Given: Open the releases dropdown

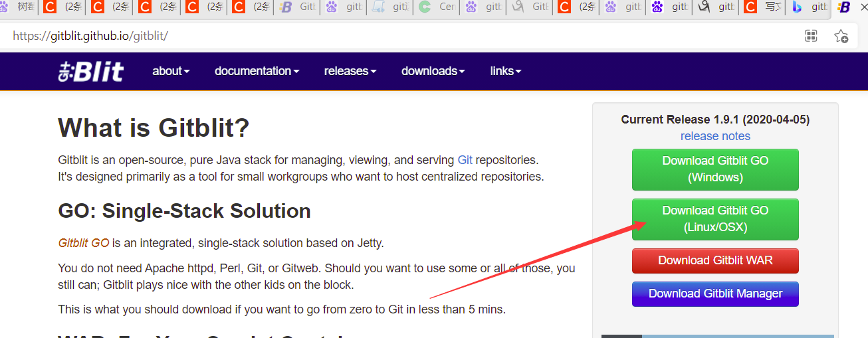Looking at the screenshot, I should 350,71.
